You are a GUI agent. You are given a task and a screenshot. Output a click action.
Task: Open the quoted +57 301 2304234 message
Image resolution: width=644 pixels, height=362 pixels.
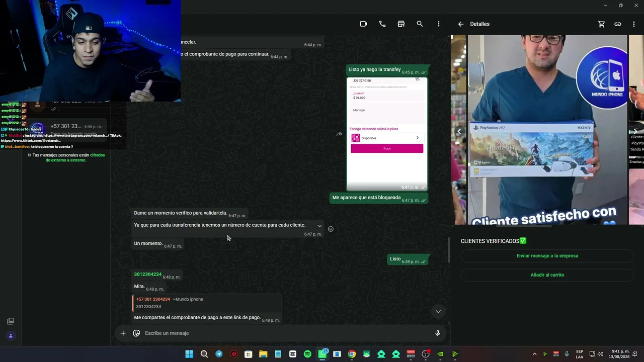point(207,303)
